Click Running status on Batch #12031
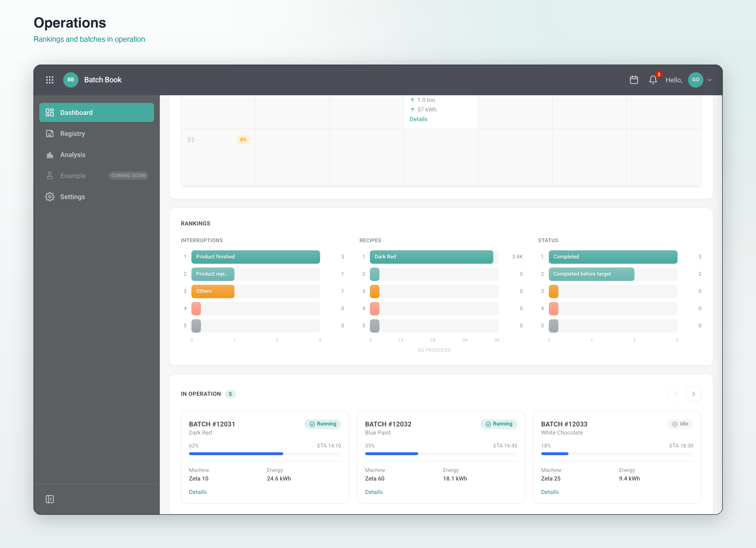The width and height of the screenshot is (756, 548). pos(323,424)
